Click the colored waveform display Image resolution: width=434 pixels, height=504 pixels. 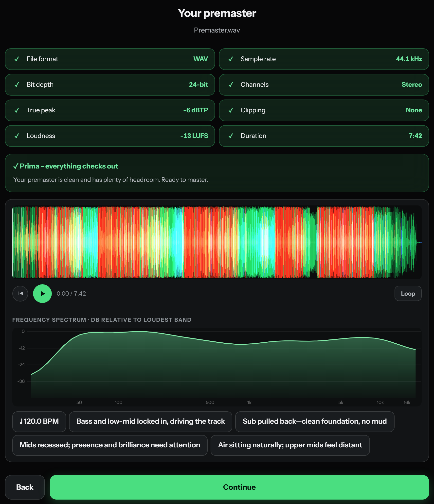point(217,242)
